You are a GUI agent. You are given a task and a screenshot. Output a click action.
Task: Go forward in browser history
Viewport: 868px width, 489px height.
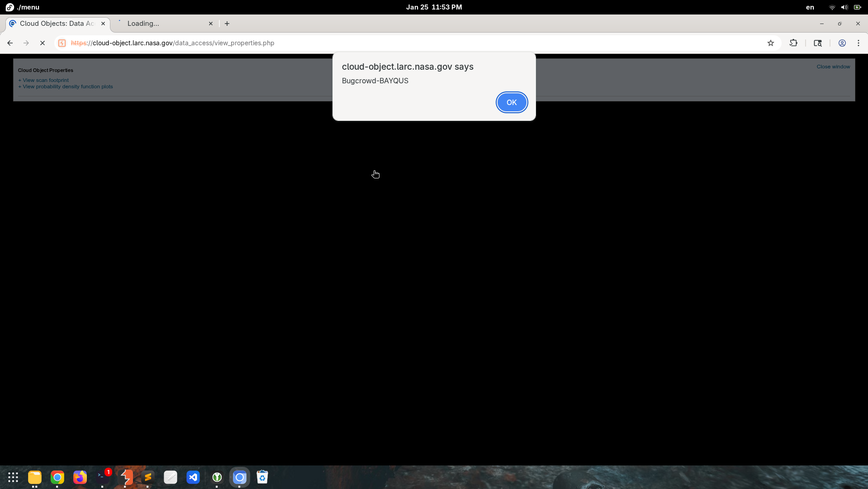point(26,43)
